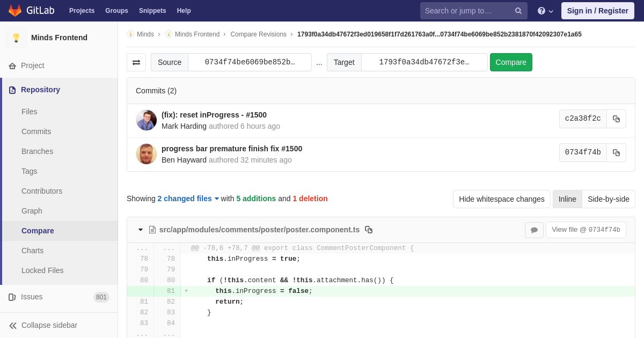644x338 pixels.
Task: Open the Target revision dropdown
Action: point(424,62)
